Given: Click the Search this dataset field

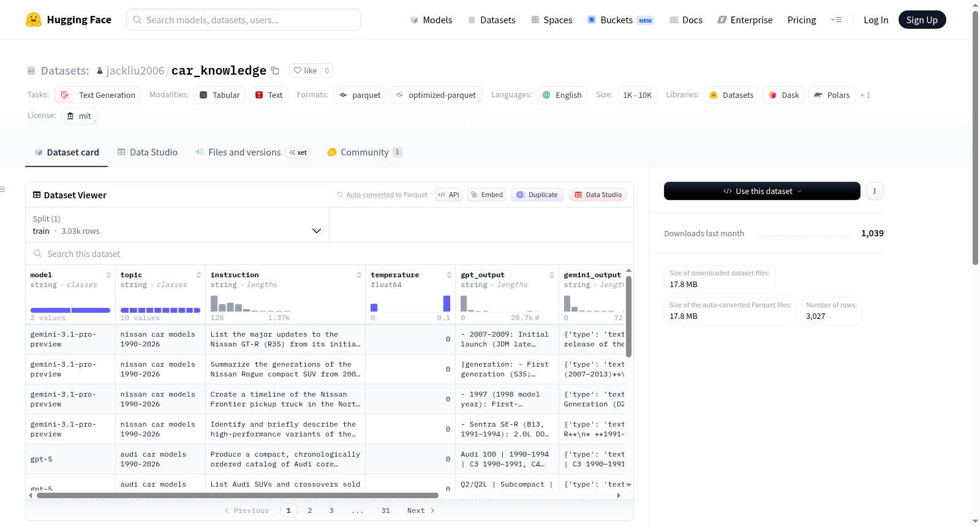Looking at the screenshot, I should tap(330, 253).
